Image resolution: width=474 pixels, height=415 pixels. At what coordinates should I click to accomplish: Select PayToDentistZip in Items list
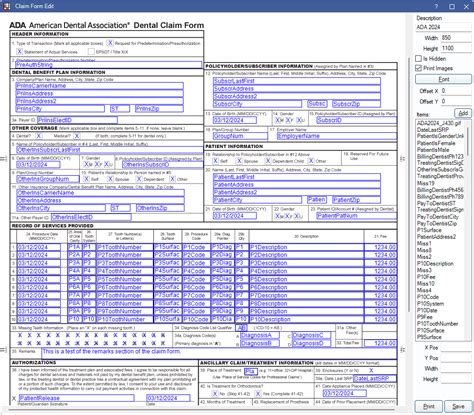tap(437, 223)
